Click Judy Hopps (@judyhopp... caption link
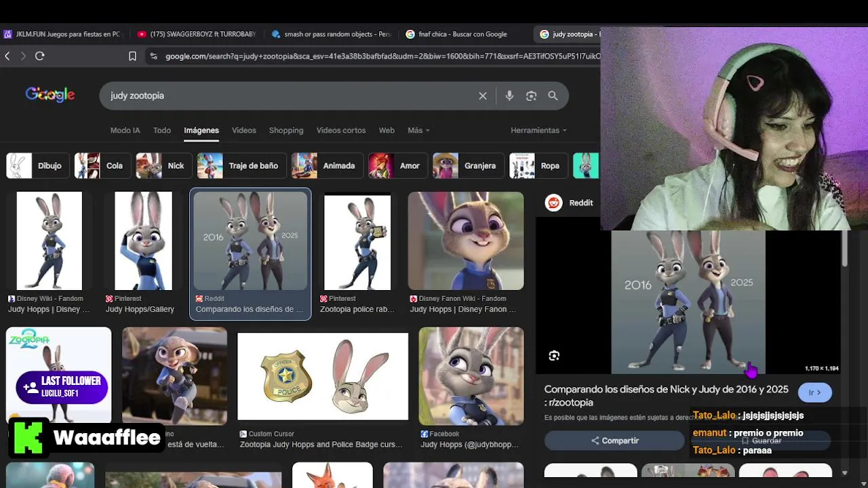Image resolution: width=868 pixels, height=488 pixels. 469,445
